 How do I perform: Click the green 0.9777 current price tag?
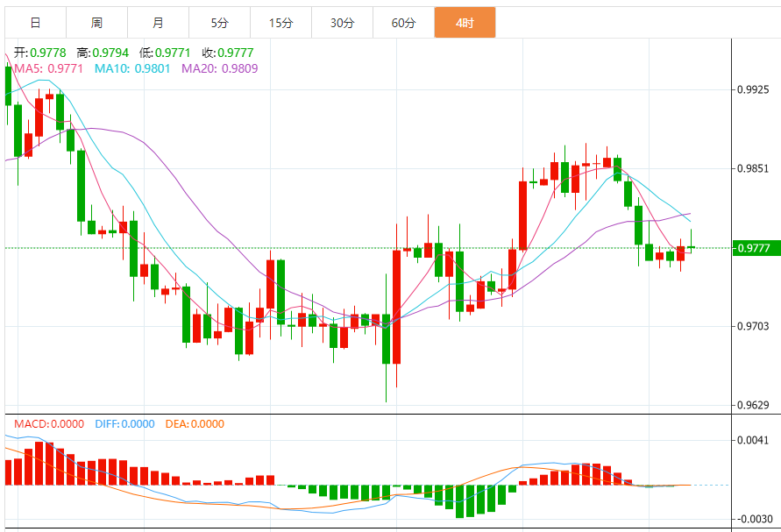pyautogui.click(x=756, y=248)
